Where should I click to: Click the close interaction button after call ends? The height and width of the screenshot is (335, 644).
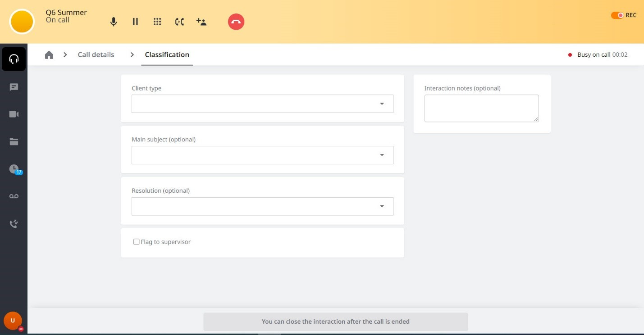tap(336, 321)
